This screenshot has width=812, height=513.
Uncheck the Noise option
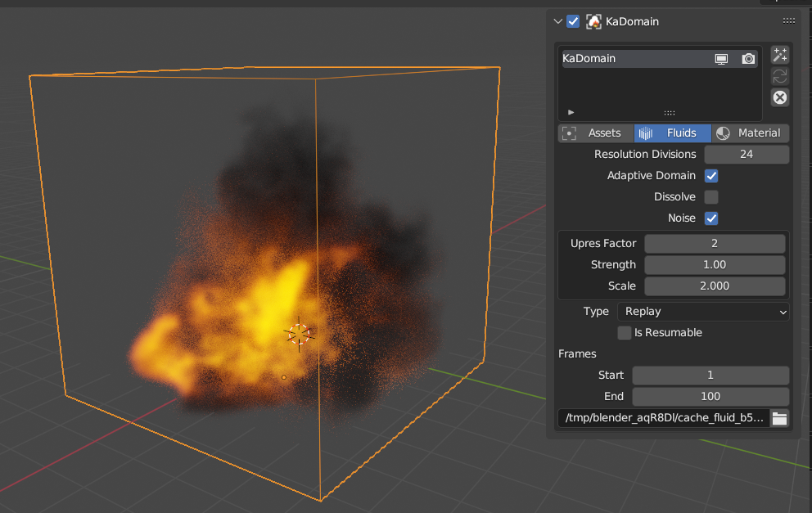pyautogui.click(x=710, y=218)
